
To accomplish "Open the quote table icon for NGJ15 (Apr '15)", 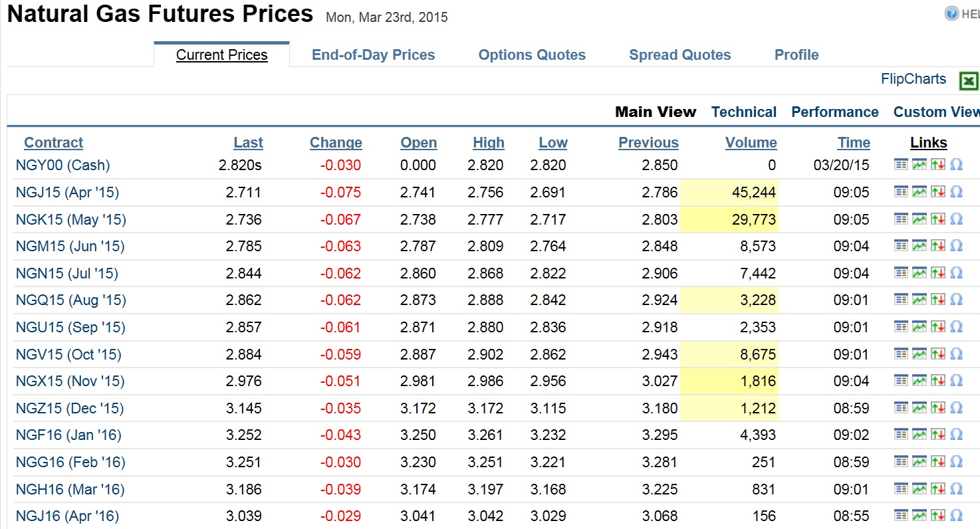I will [x=901, y=192].
